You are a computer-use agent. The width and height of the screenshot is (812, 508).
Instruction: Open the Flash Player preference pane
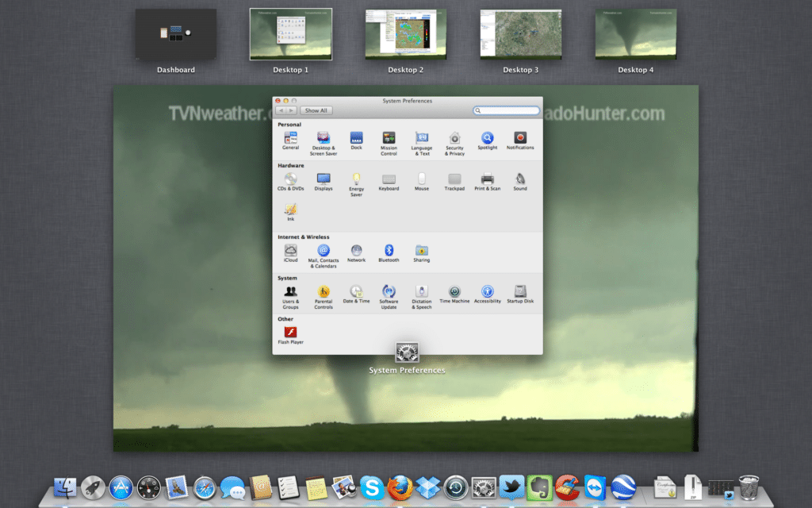pyautogui.click(x=291, y=332)
